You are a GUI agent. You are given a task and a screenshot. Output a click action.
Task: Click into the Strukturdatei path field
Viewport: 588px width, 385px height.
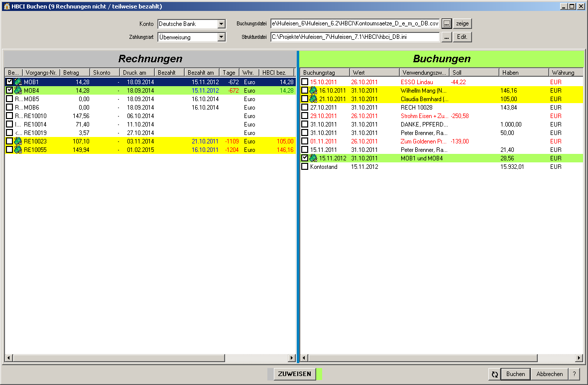[x=355, y=37]
